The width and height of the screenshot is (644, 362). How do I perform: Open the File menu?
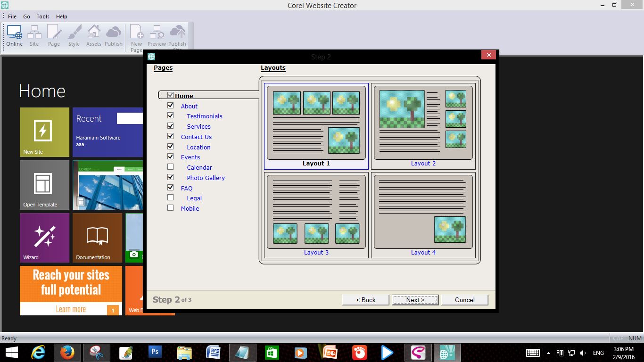12,16
